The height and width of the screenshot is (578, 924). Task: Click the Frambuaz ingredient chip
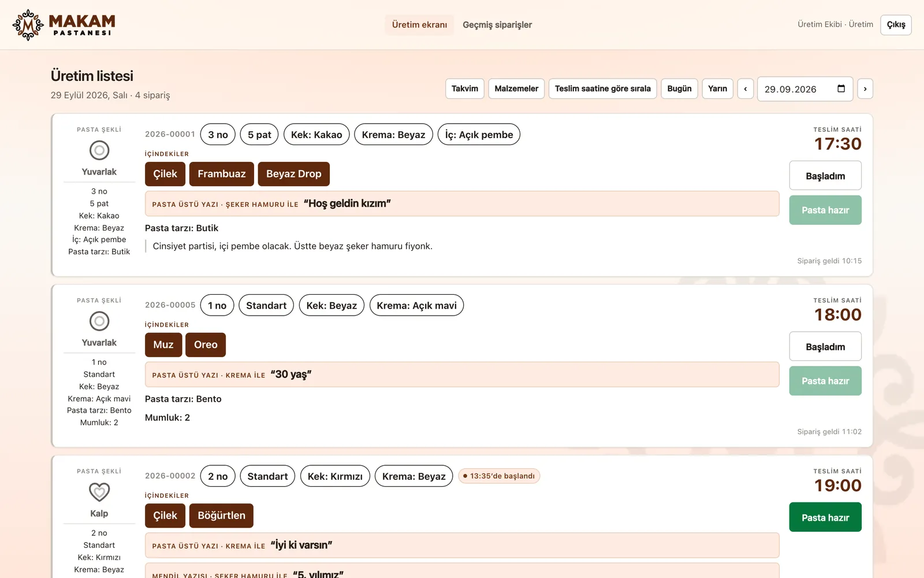pyautogui.click(x=222, y=174)
